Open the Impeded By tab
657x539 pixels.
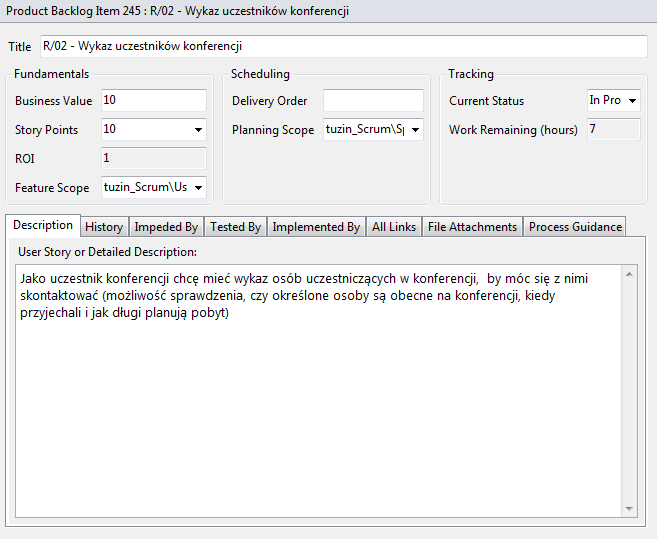(166, 227)
